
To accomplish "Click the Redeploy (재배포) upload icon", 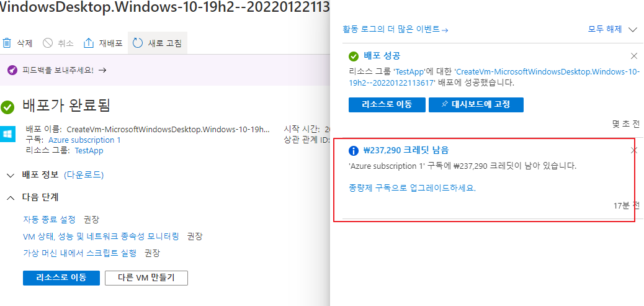I will point(89,43).
